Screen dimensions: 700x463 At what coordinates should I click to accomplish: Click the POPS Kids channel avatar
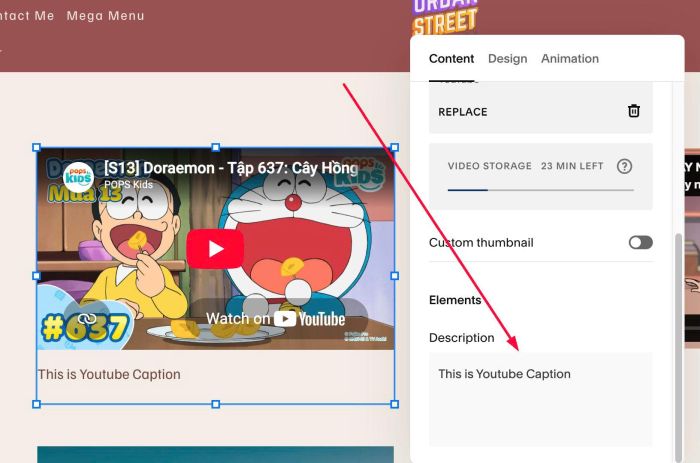click(78, 177)
